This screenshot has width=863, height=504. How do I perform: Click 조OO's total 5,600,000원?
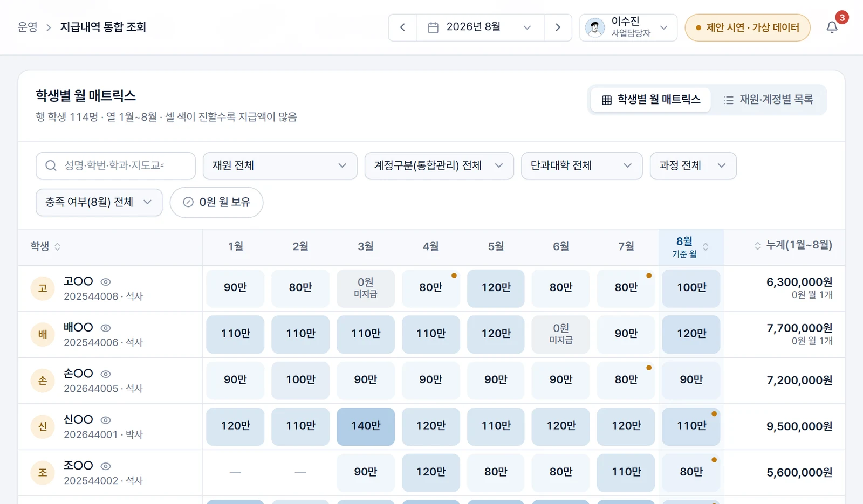[799, 473]
